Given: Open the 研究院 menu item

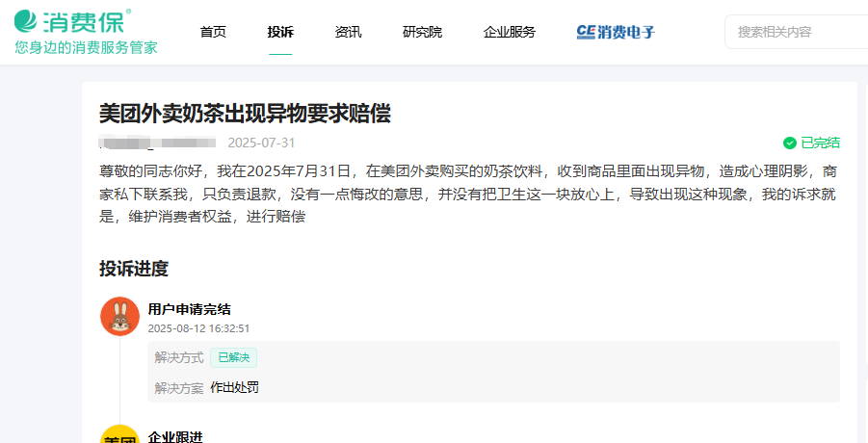Looking at the screenshot, I should coord(422,32).
